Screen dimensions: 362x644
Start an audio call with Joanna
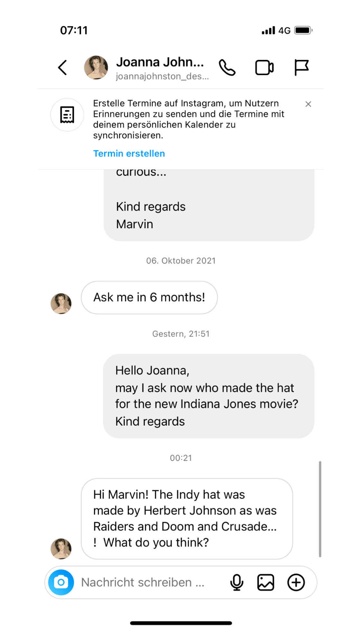point(227,68)
